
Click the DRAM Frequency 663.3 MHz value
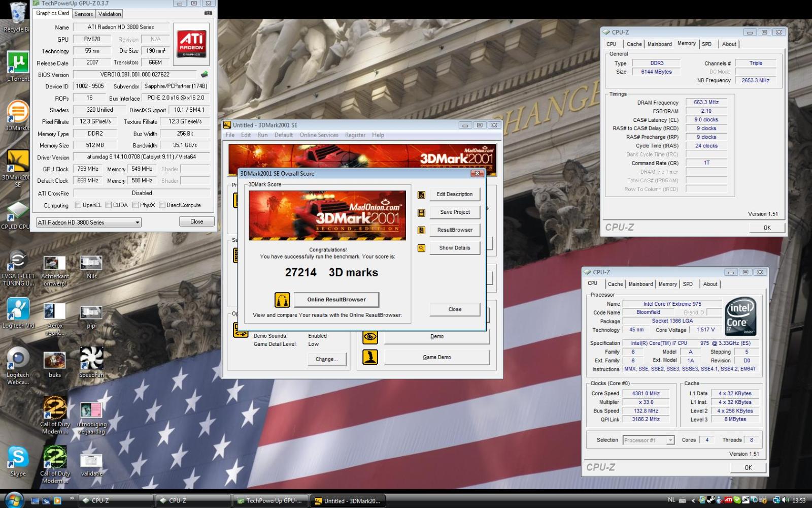[706, 103]
